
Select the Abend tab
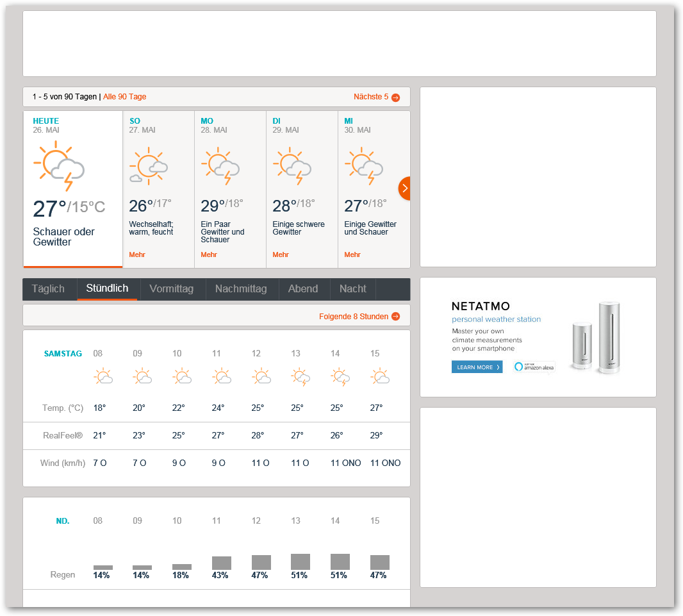[x=303, y=289]
